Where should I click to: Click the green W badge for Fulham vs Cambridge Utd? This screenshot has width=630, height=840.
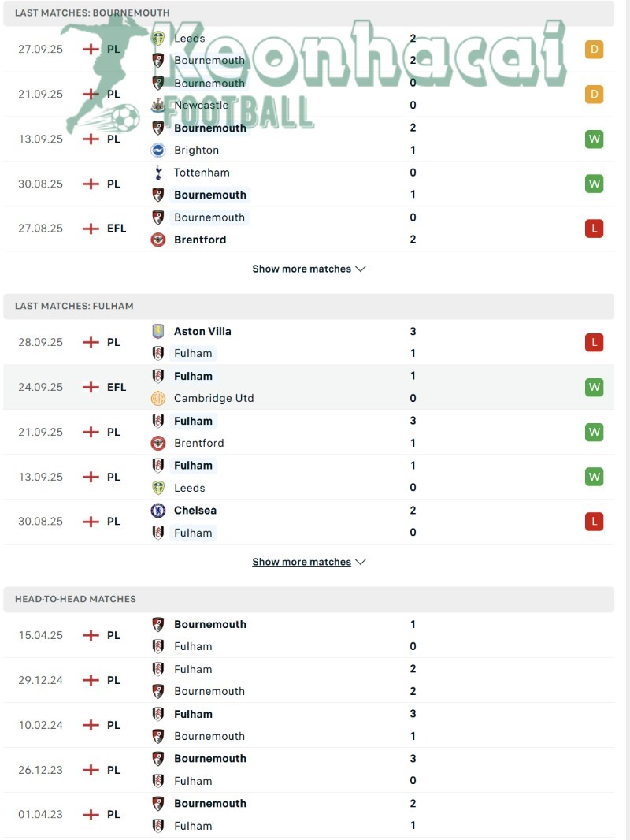coord(594,387)
